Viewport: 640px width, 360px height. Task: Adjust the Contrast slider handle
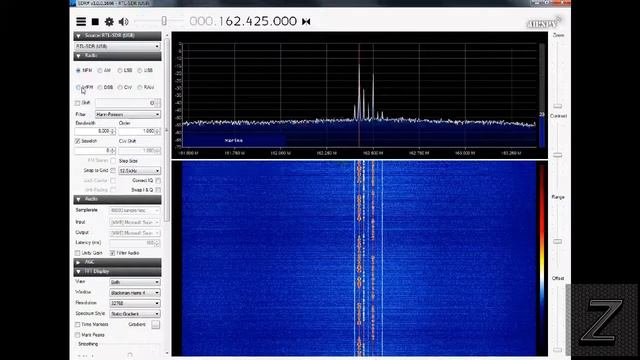(558, 156)
